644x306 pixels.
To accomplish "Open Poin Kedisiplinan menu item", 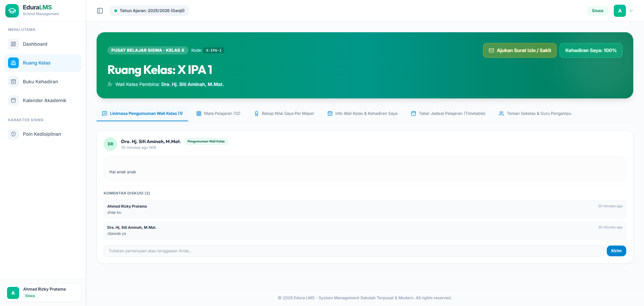I will tap(43, 134).
